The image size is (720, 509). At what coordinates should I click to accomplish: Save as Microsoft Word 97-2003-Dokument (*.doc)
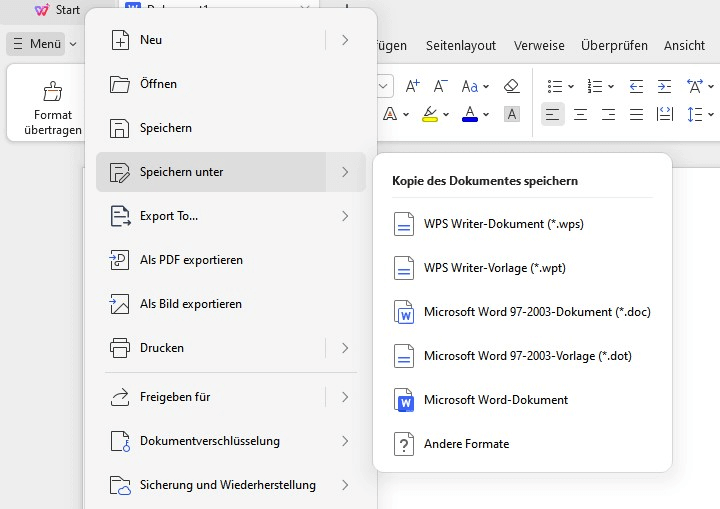pyautogui.click(x=522, y=312)
